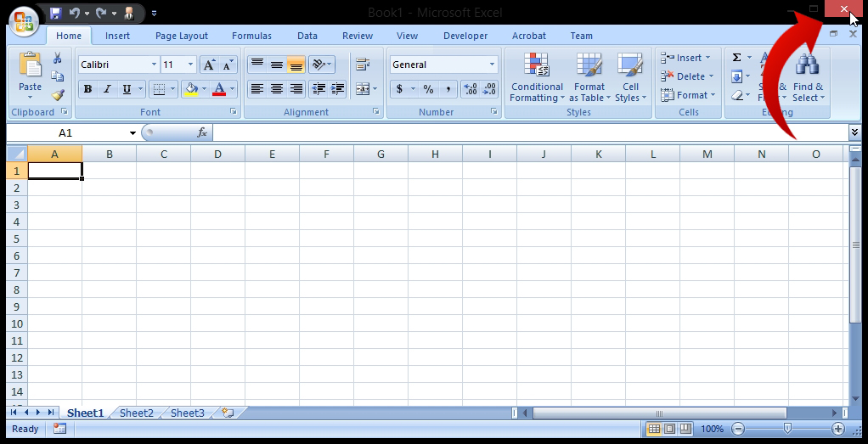Center the text horizontally

[276, 88]
